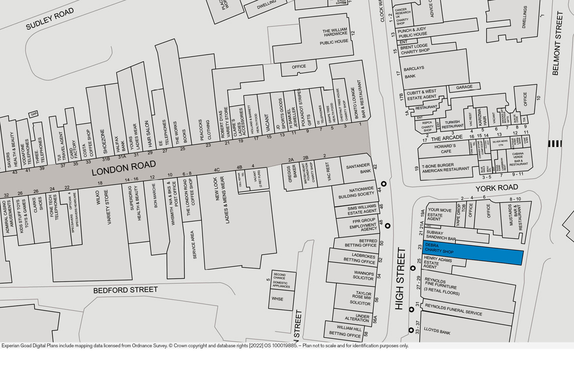The height and width of the screenshot is (392, 574).
Task: Click the Betfred Betting Office label
Action: pos(361,243)
